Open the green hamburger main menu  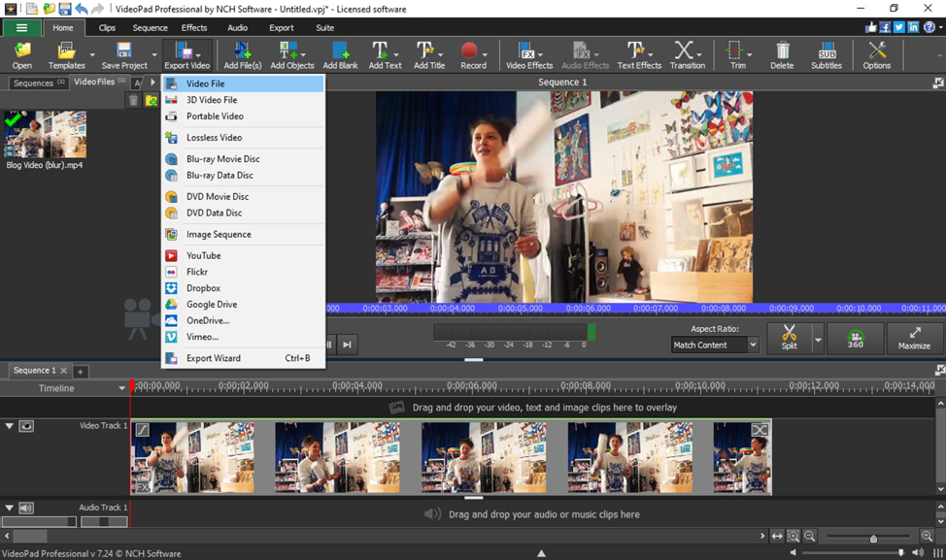coord(21,28)
